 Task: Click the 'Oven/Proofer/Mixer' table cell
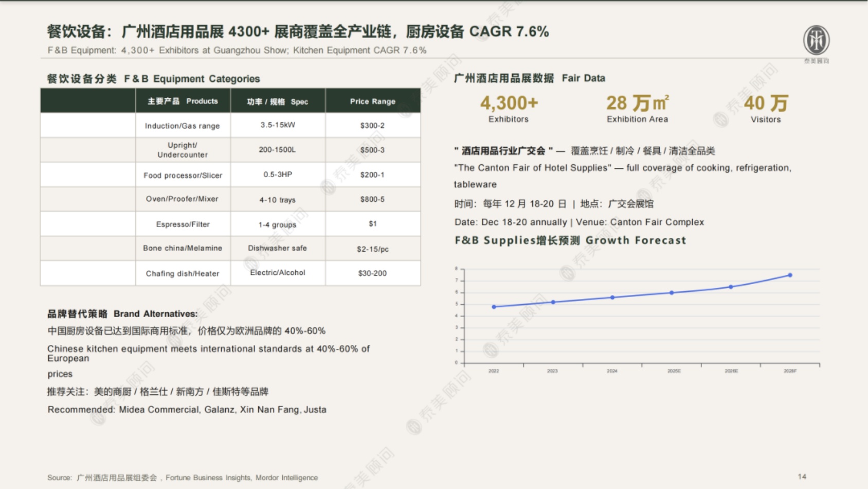(x=183, y=199)
